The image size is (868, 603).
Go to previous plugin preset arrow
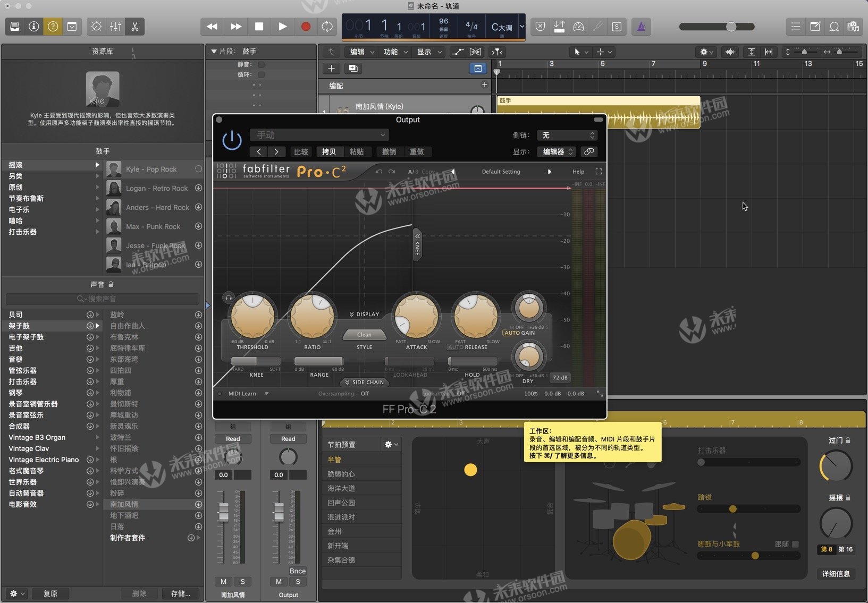(259, 152)
